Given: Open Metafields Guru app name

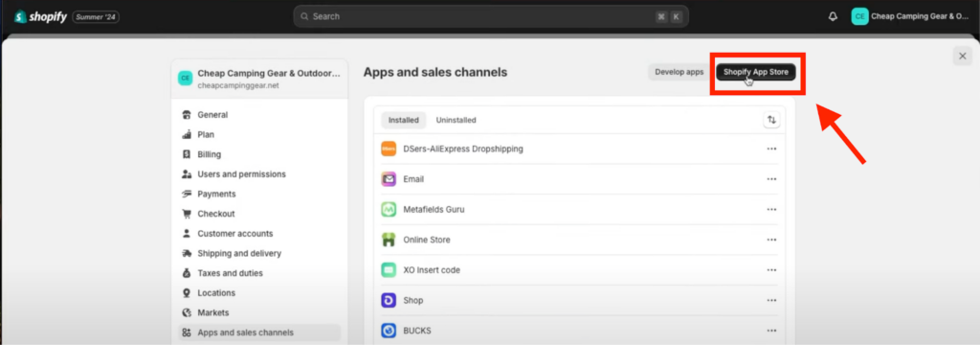Looking at the screenshot, I should 434,209.
